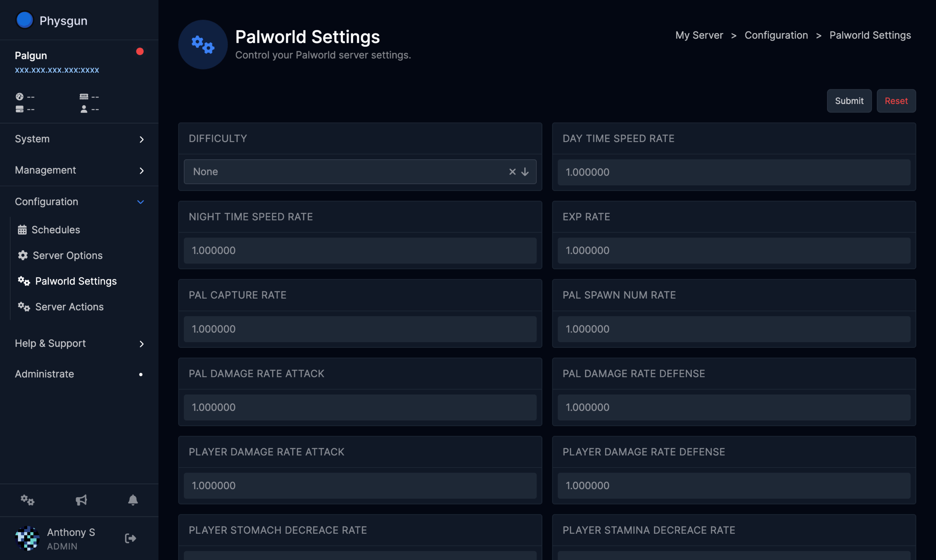
Task: Click the red Reset button
Action: click(896, 101)
